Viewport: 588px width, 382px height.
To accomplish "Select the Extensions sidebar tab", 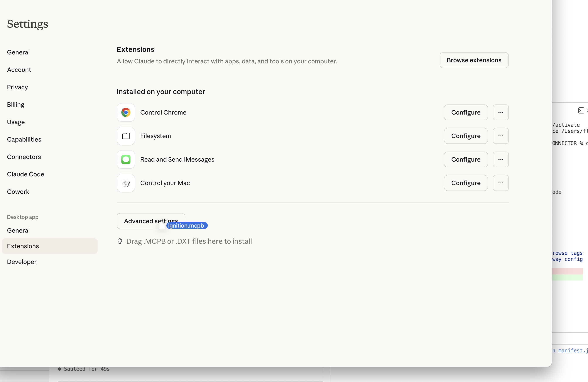I will (x=23, y=246).
